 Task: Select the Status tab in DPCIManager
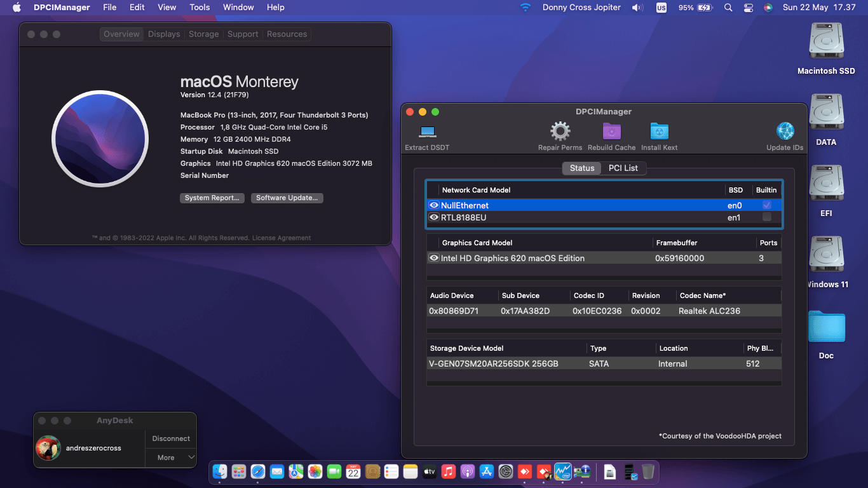pos(582,168)
